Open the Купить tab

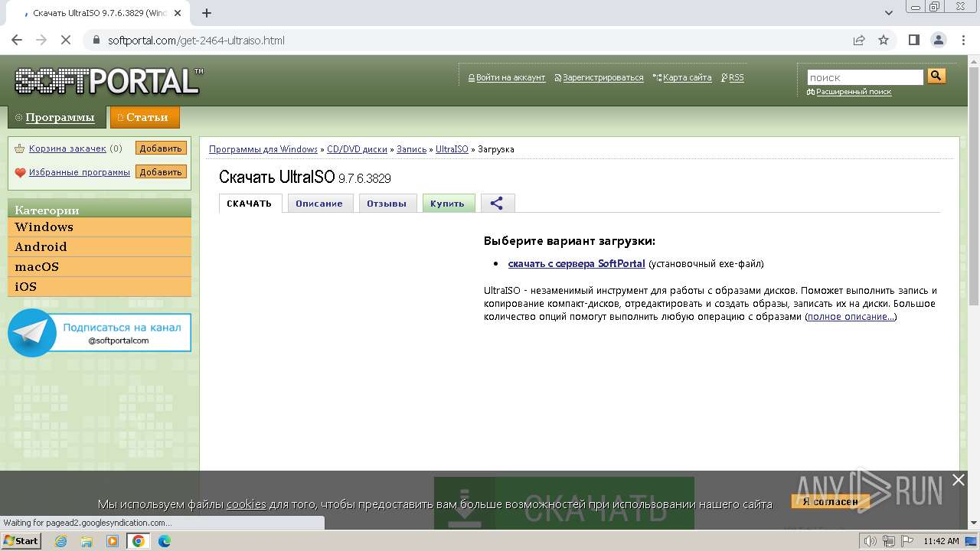[x=447, y=203]
